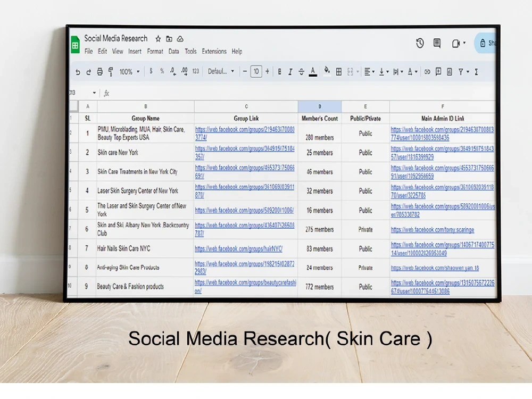This screenshot has height=399, width=532.
Task: Insert a chart
Action: [x=449, y=72]
